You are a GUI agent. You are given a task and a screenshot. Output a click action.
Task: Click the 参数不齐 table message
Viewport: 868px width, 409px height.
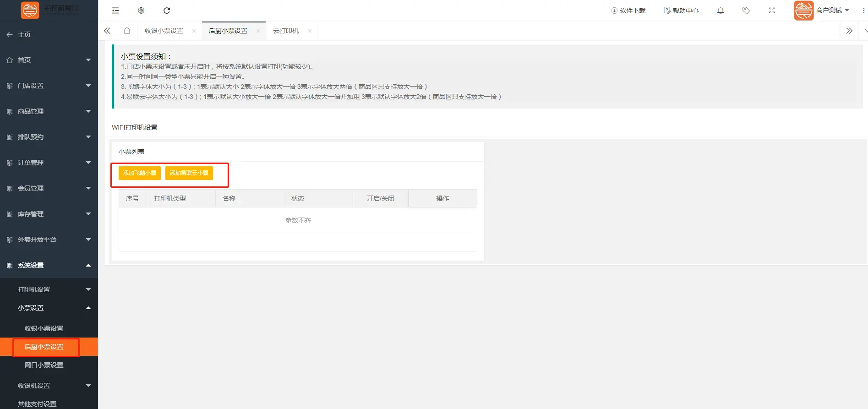point(298,220)
